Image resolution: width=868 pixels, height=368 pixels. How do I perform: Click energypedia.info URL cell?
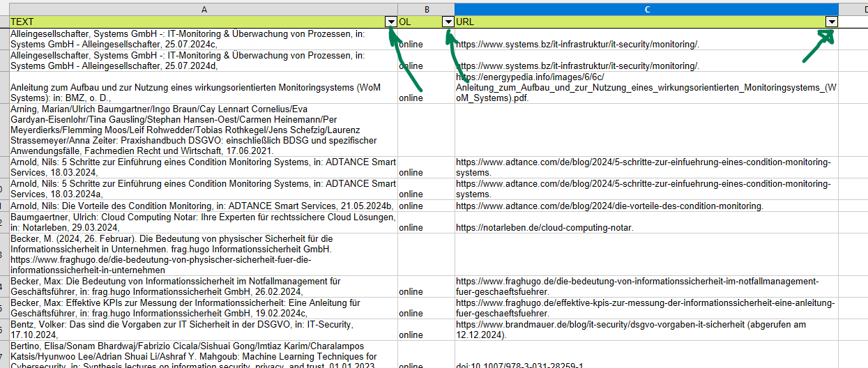pos(647,88)
